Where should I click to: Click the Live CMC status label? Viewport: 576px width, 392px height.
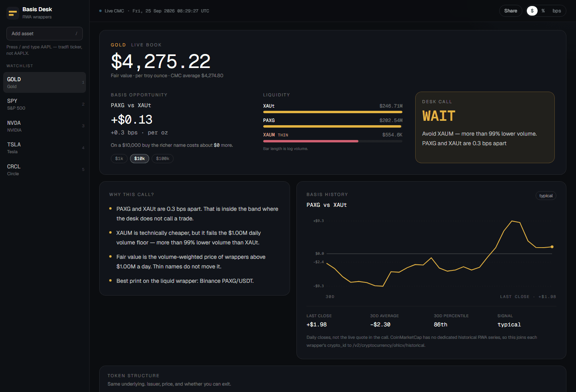(x=114, y=11)
